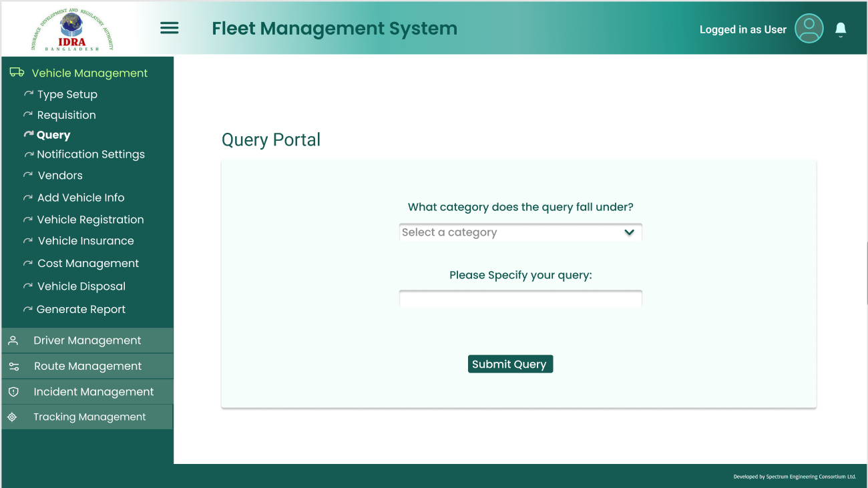Click the arrow icon beside Requisition
Screen dimensions: 868x488
pyautogui.click(x=28, y=115)
